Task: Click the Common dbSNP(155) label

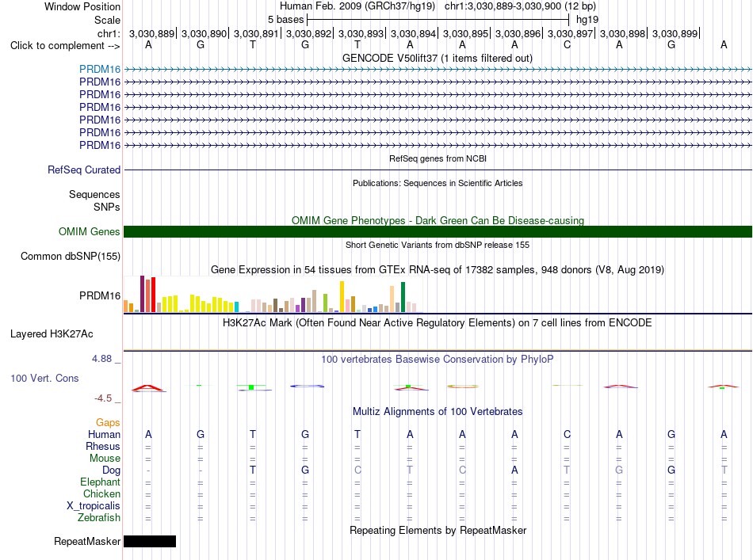Action: click(x=70, y=257)
